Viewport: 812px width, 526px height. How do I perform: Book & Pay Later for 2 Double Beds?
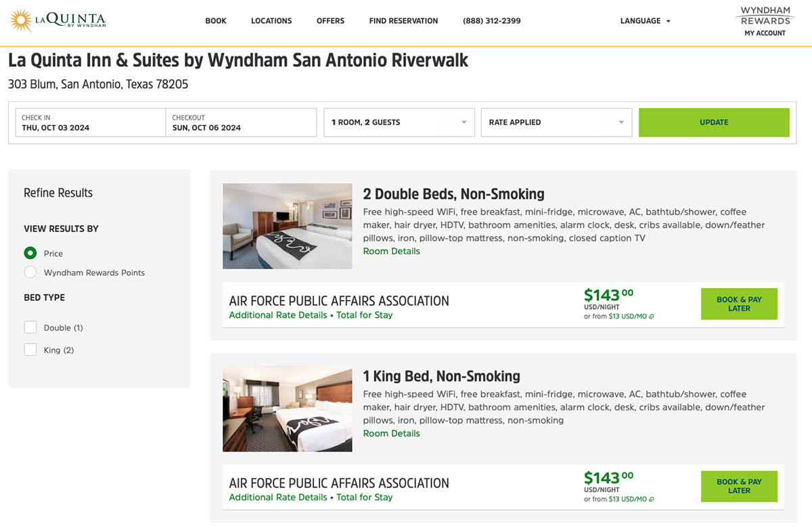[739, 304]
